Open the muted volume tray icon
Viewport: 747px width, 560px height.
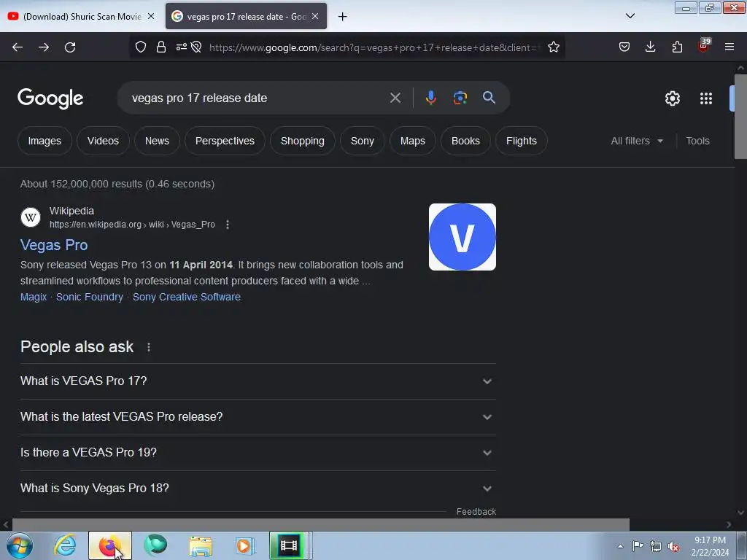[673, 547]
